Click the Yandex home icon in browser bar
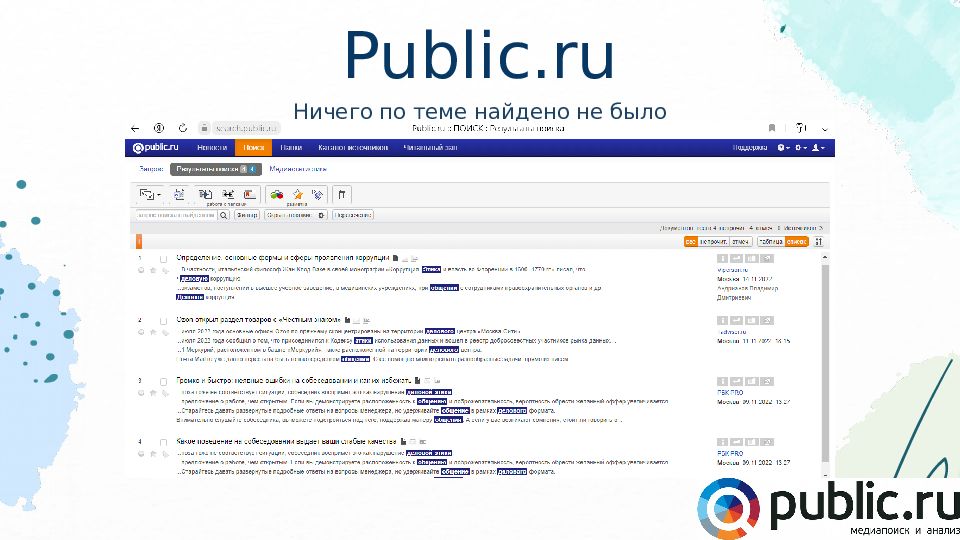 coord(159,128)
